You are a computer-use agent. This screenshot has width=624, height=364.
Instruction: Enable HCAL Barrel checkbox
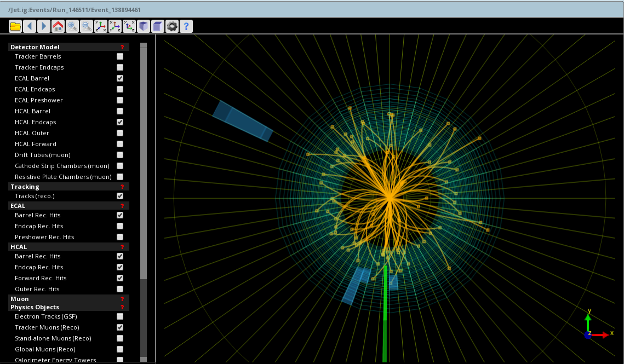click(120, 111)
